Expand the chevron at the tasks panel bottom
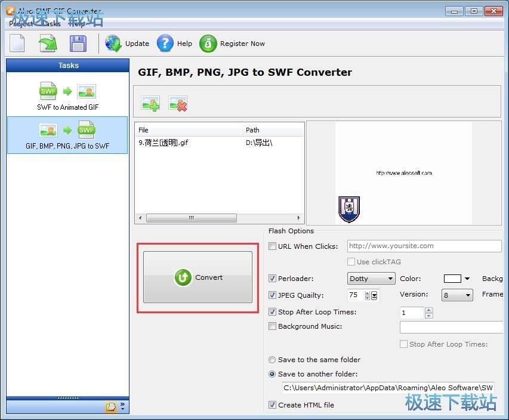Screen dimensions: 509x420 122,406
